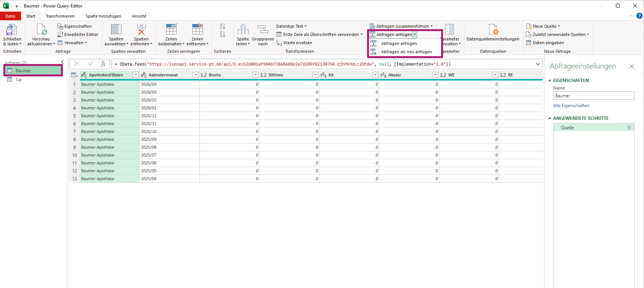This screenshot has height=288, width=644.
Task: Open filter dropdown for ApothekenFilialen column
Action: click(136, 75)
